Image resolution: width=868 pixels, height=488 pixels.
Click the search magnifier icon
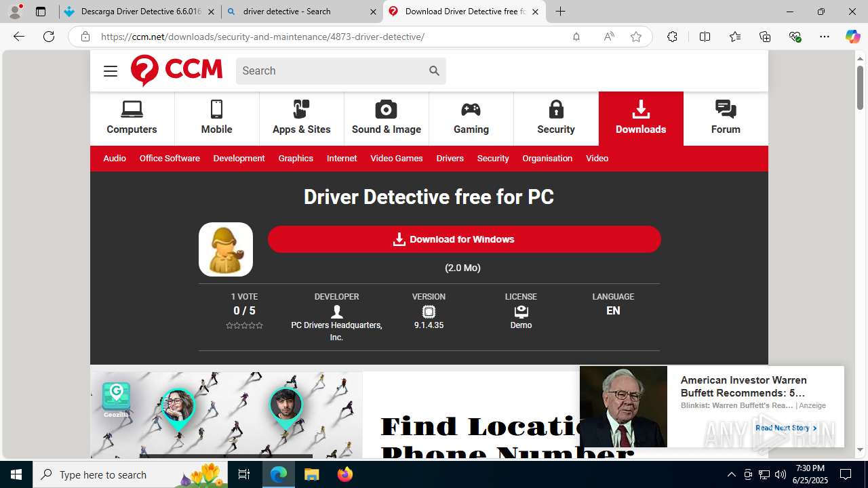click(x=434, y=70)
